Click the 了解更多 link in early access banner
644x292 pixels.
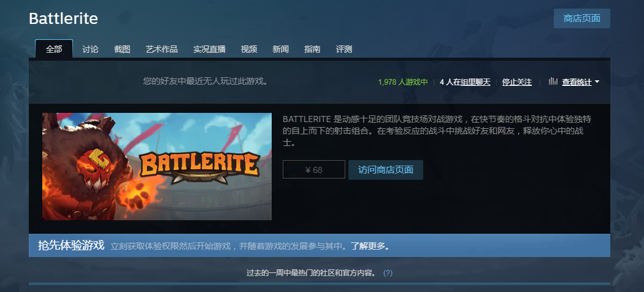pos(370,247)
